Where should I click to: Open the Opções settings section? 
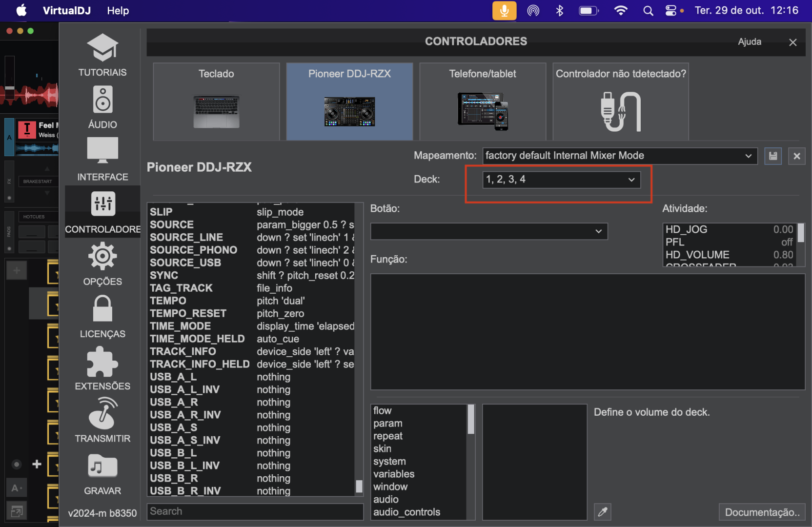[x=102, y=264]
